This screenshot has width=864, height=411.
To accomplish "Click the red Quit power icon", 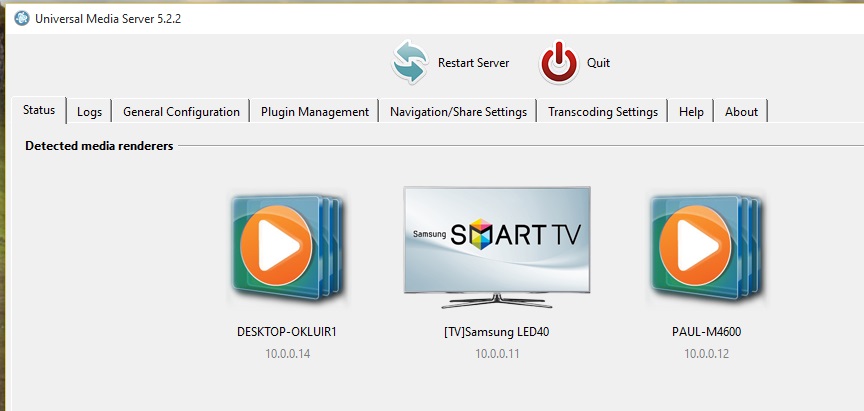I will coord(559,62).
